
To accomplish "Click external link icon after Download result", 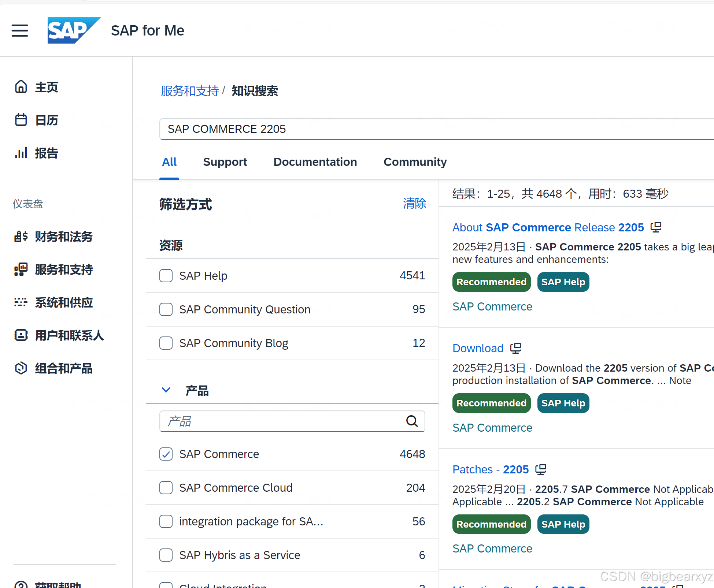I will pyautogui.click(x=516, y=348).
